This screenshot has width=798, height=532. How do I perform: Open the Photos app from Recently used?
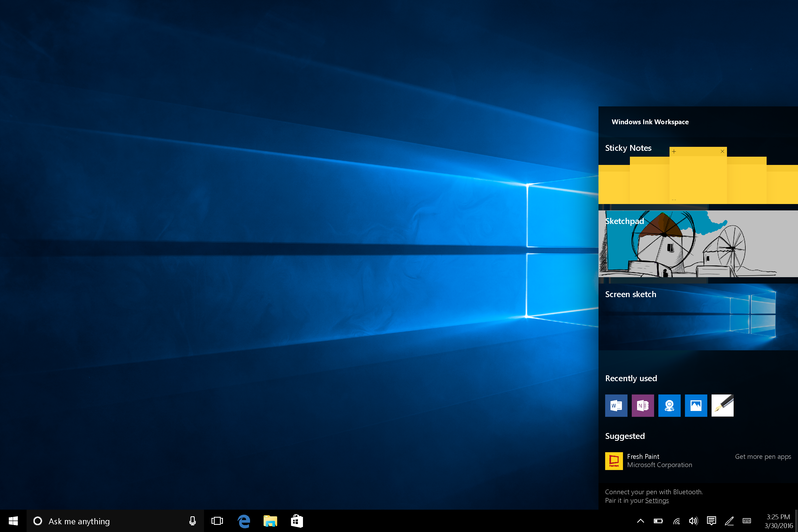click(696, 405)
